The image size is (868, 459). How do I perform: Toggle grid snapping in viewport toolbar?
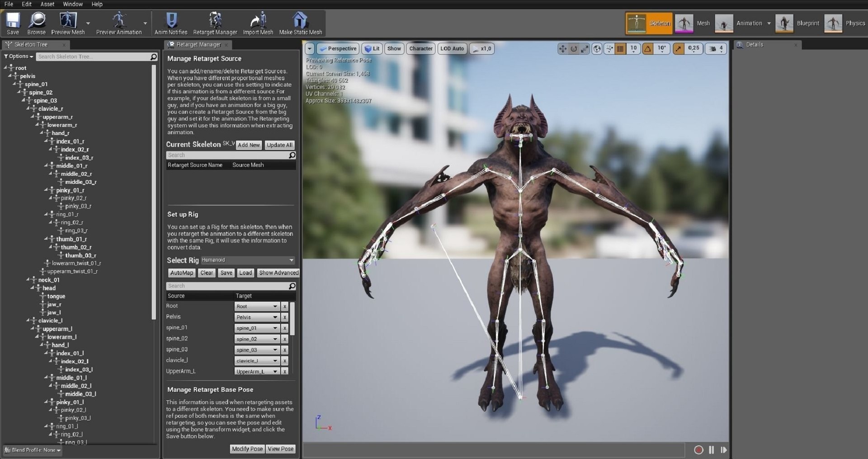[621, 49]
